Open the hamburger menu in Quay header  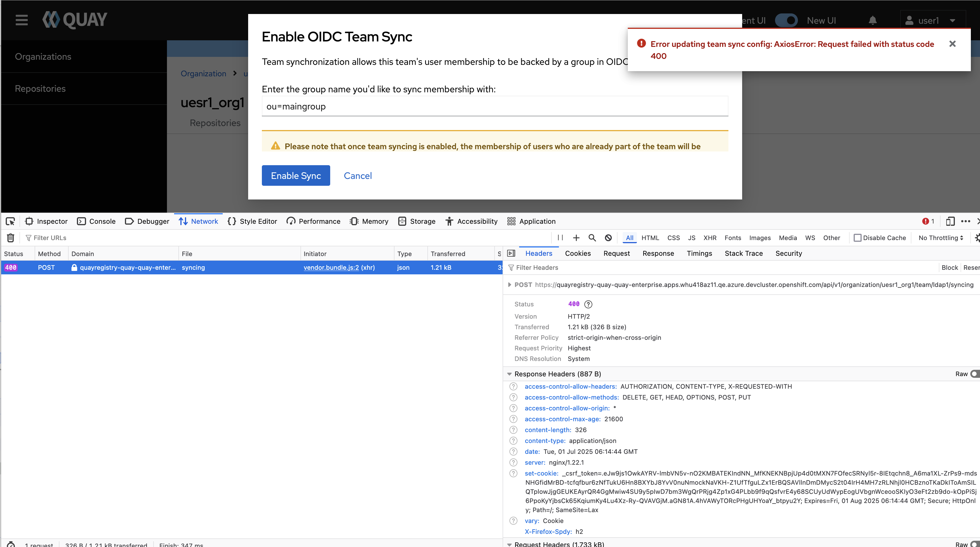point(22,20)
